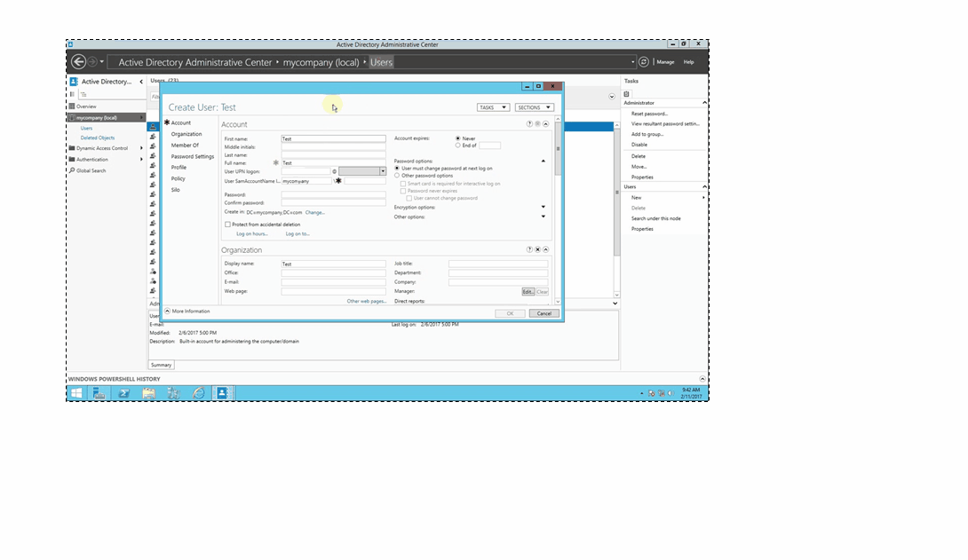This screenshot has height=560, width=968.
Task: Open Server Manager from the taskbar
Action: [99, 393]
